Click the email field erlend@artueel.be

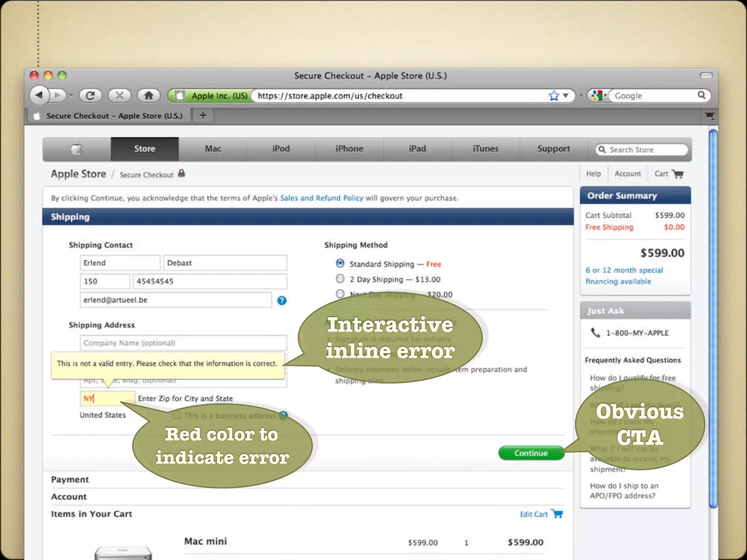176,300
